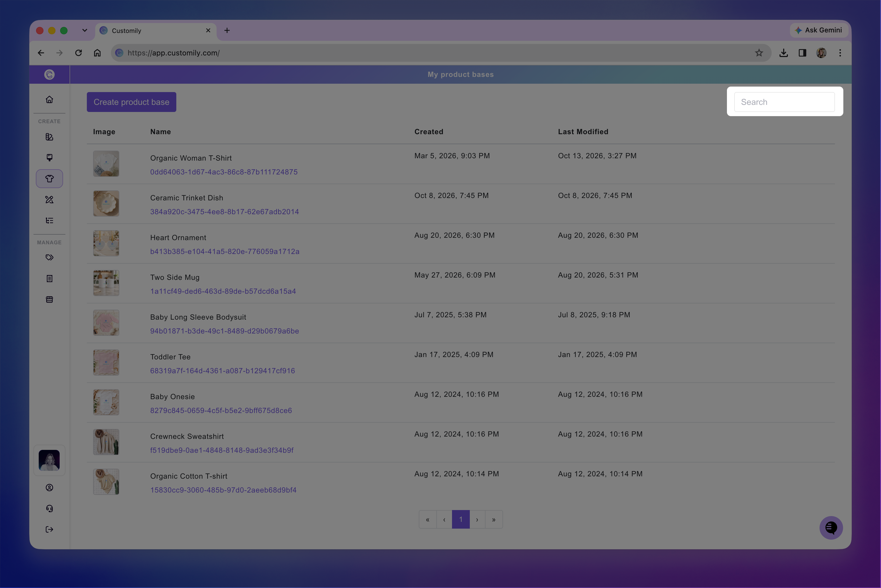Click the user avatar photo in sidebar

(49, 461)
